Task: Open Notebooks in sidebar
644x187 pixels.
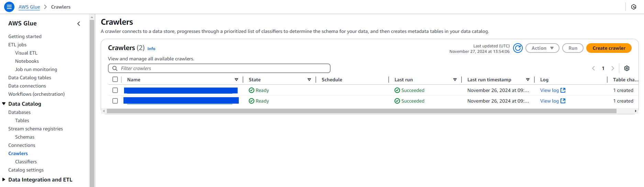Action: pyautogui.click(x=27, y=61)
